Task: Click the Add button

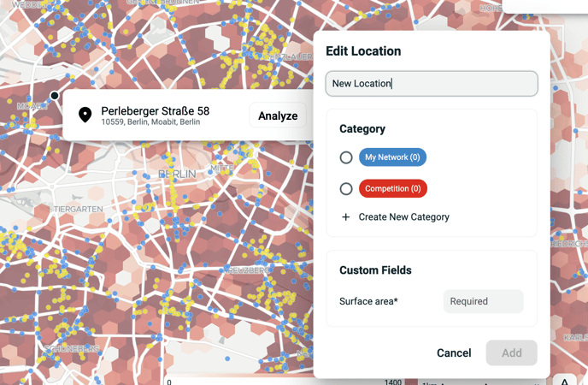Action: [x=511, y=352]
